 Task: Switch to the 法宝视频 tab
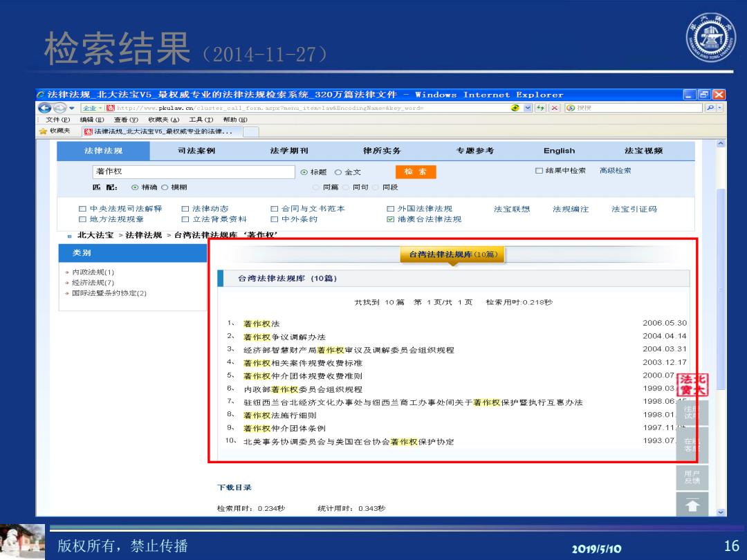[x=644, y=151]
